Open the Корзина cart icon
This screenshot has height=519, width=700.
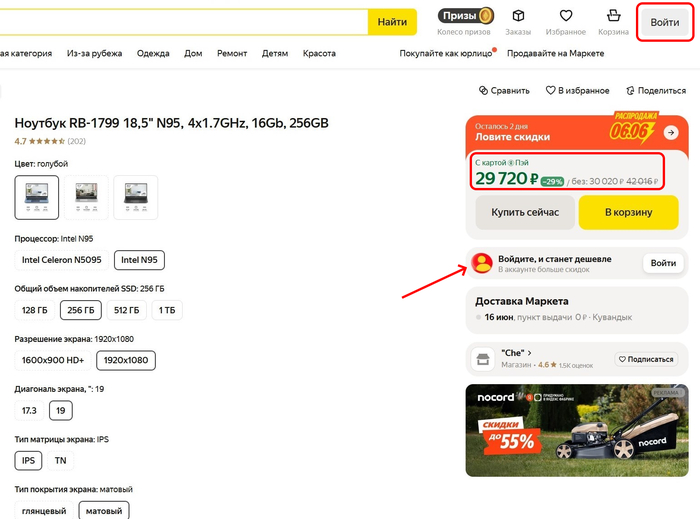pyautogui.click(x=613, y=17)
